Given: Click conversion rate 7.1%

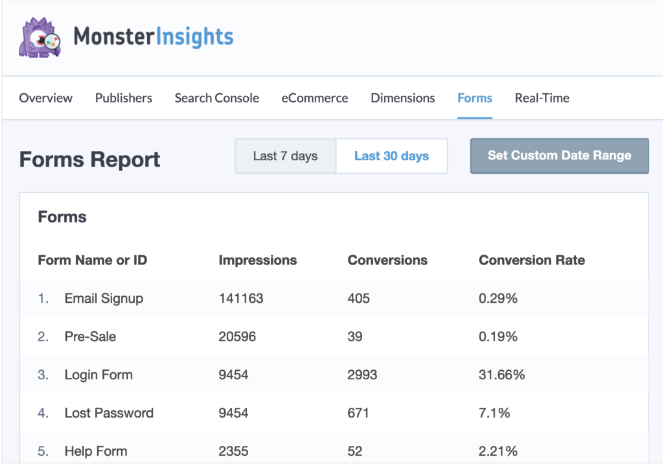Looking at the screenshot, I should [x=494, y=413].
